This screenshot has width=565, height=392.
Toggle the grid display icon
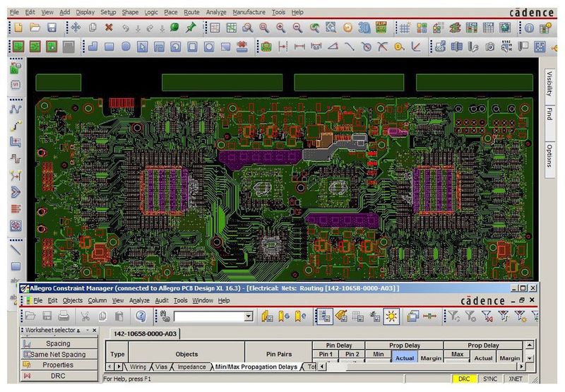404,28
